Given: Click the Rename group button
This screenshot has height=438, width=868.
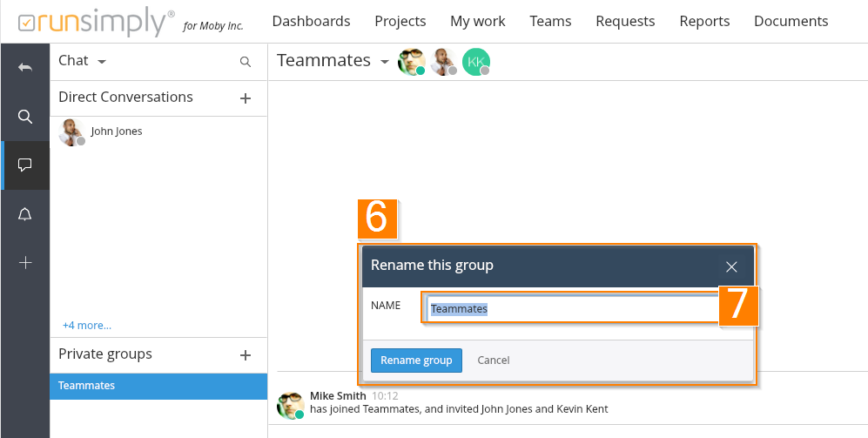Looking at the screenshot, I should [416, 361].
